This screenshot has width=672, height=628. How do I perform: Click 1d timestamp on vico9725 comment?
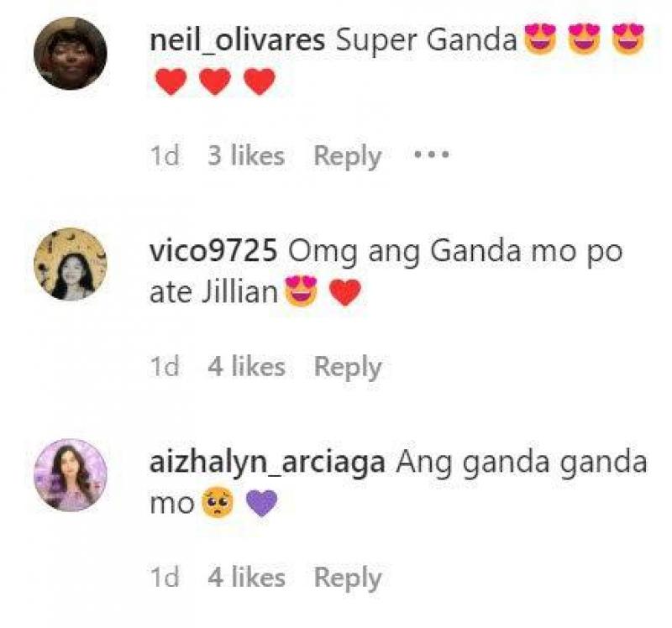point(165,366)
